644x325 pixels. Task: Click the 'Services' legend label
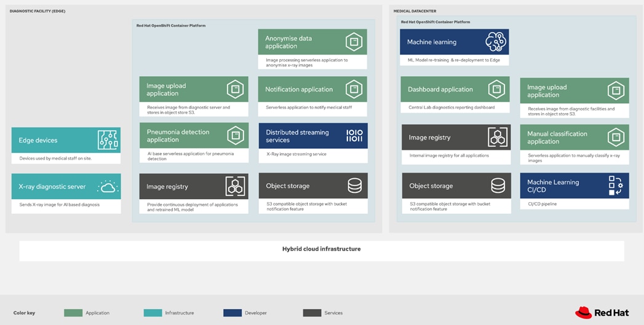(333, 313)
